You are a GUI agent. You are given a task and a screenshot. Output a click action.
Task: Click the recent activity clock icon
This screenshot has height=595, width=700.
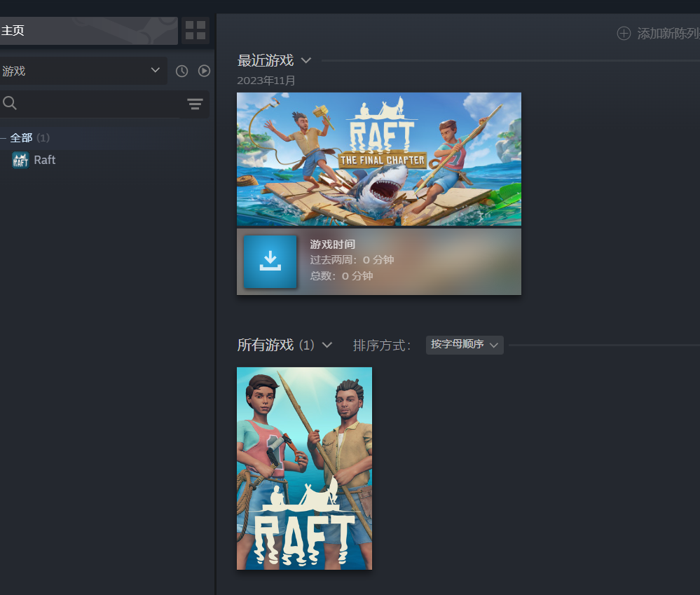point(181,71)
